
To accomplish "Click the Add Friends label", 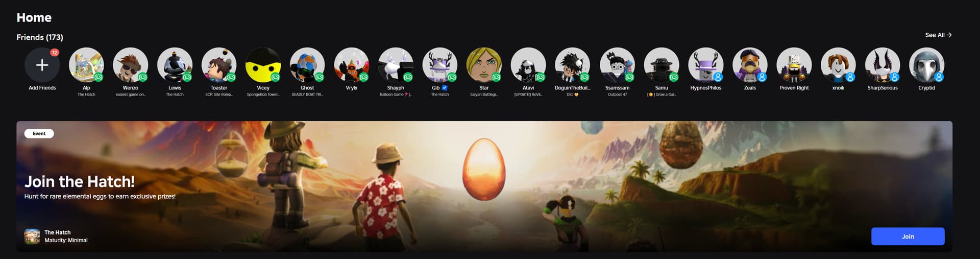I will pos(42,88).
